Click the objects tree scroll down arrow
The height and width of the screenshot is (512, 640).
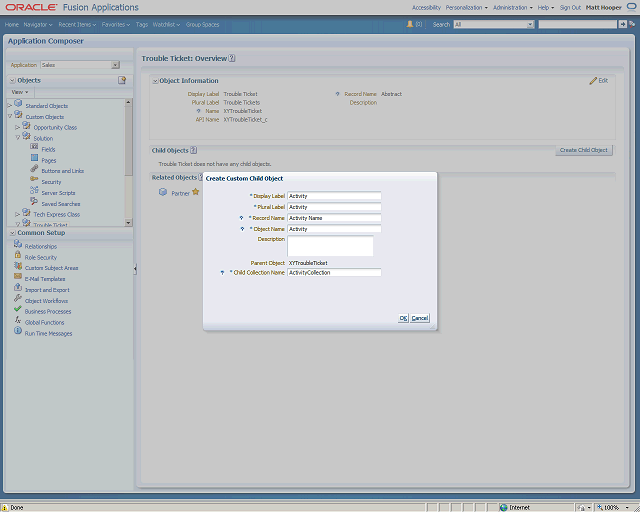coord(129,223)
